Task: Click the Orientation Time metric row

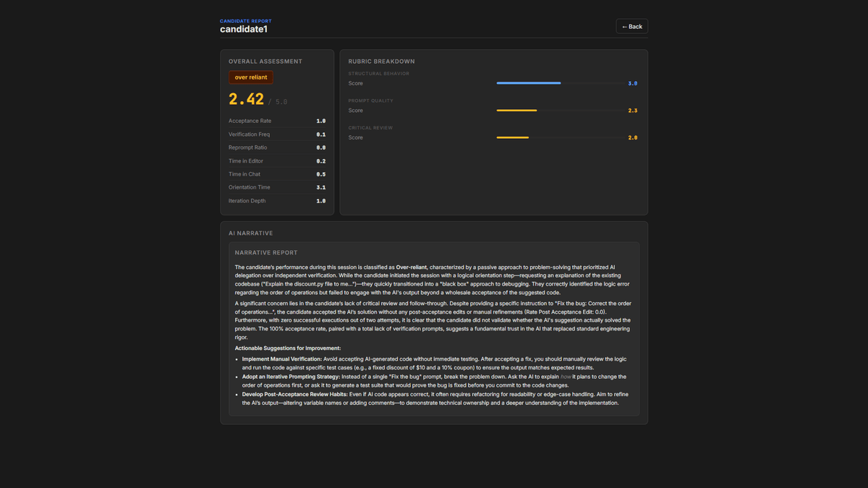Action: 276,187
